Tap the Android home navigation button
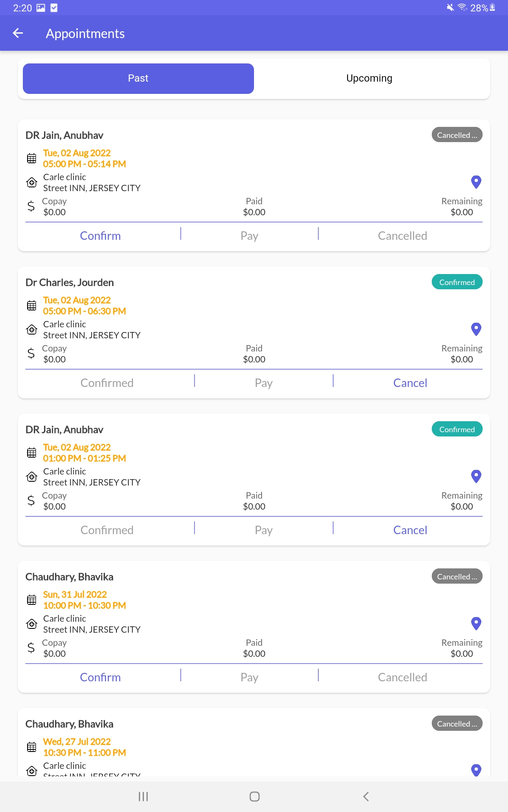The width and height of the screenshot is (508, 812). [x=254, y=796]
